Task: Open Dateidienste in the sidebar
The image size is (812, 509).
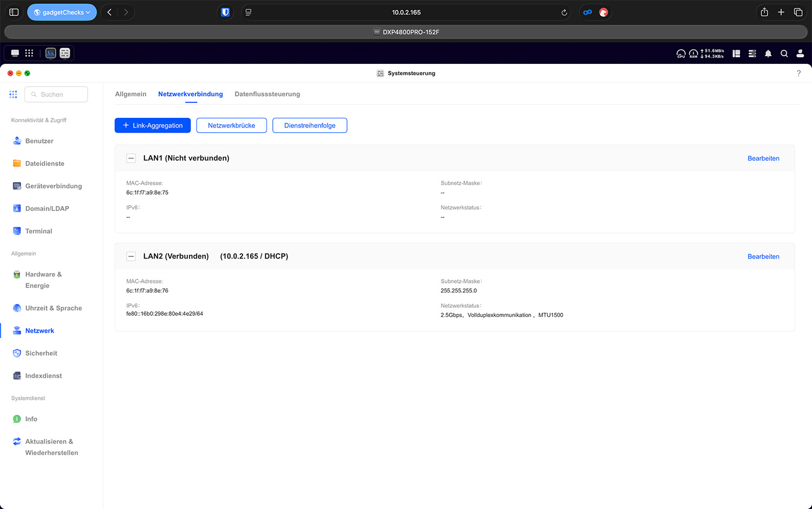Action: [x=44, y=163]
